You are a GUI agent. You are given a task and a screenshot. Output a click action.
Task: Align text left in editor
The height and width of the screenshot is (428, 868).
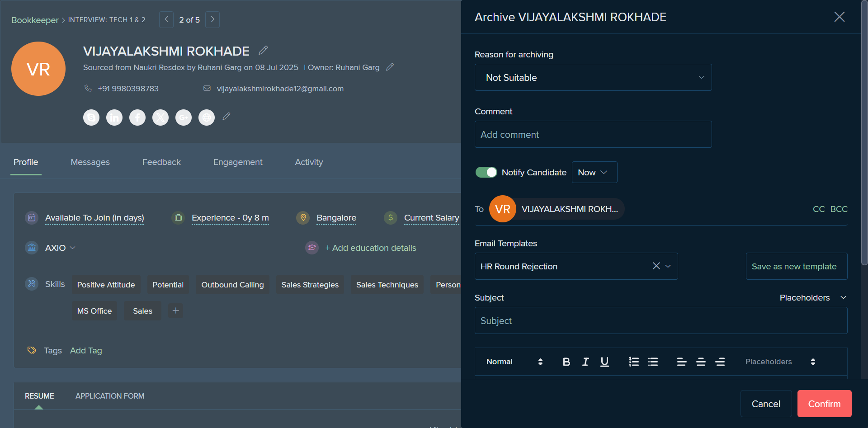[x=682, y=362]
